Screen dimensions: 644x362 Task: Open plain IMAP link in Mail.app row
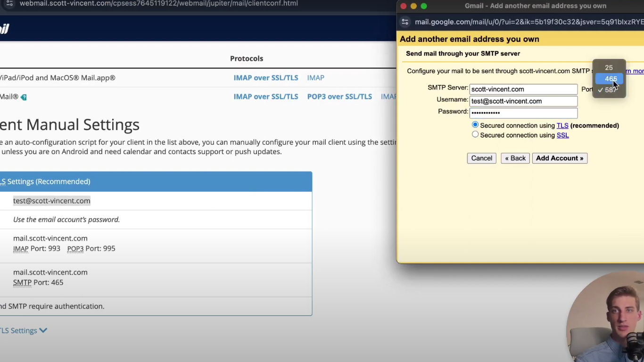(315, 78)
